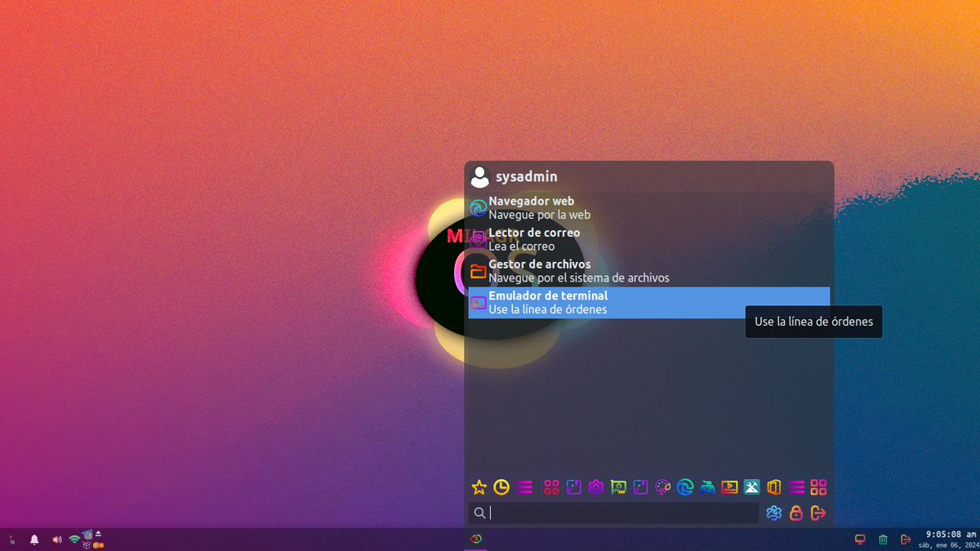This screenshot has height=551, width=980.
Task: Select the gamepad Games category icon
Action: coord(707,487)
